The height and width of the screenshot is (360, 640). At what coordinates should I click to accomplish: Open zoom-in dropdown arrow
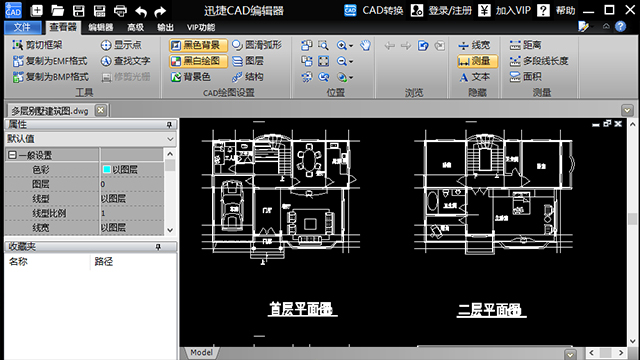[351, 46]
